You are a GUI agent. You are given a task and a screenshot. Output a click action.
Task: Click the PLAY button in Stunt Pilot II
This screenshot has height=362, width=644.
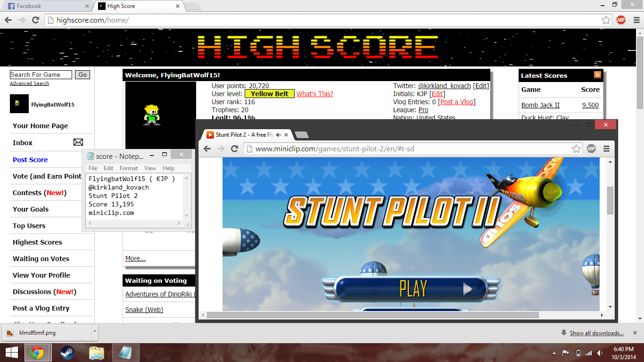point(410,288)
